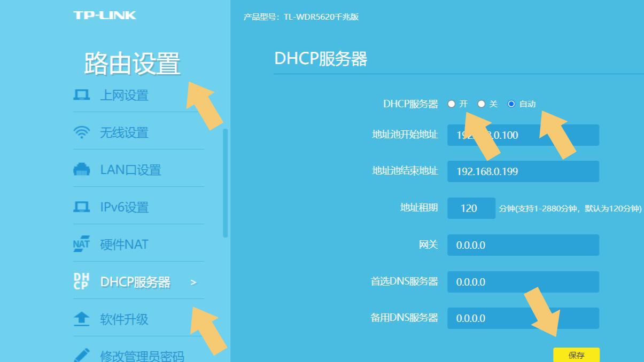Click the 产品型号：TL-WDR5620千兆版 text

click(301, 17)
